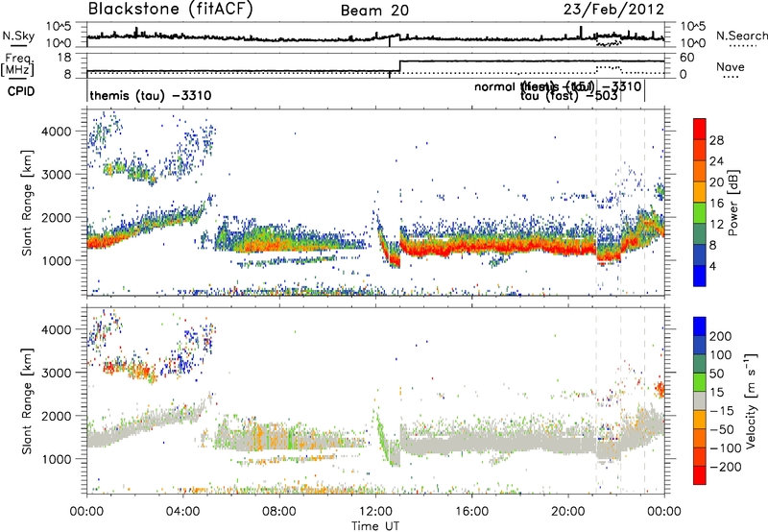Screen dimensions: 768x532
Task: Pick the blue top segment of velocity colorbar
Action: point(700,326)
